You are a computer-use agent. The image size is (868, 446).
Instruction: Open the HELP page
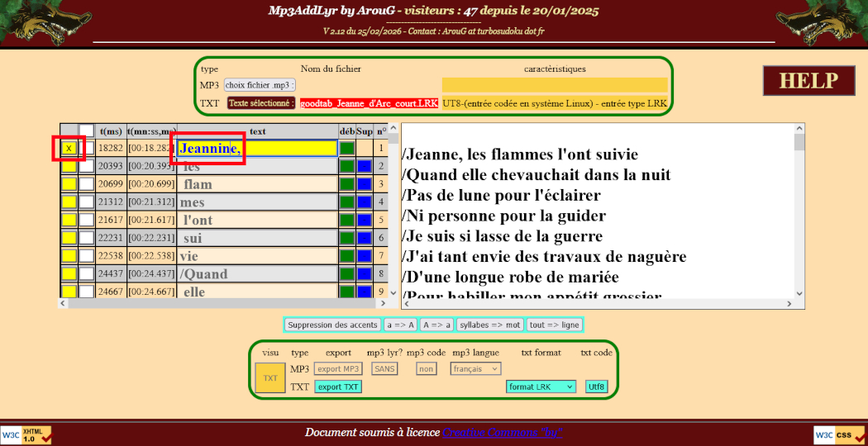point(808,81)
